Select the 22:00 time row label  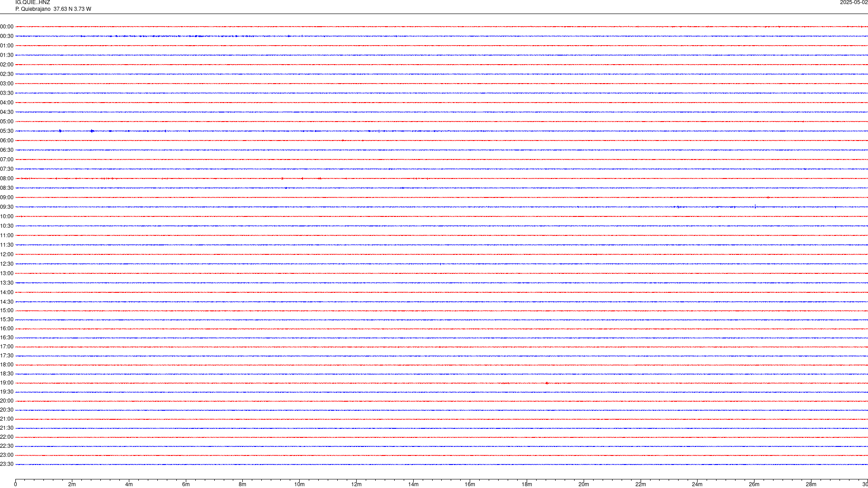click(7, 437)
